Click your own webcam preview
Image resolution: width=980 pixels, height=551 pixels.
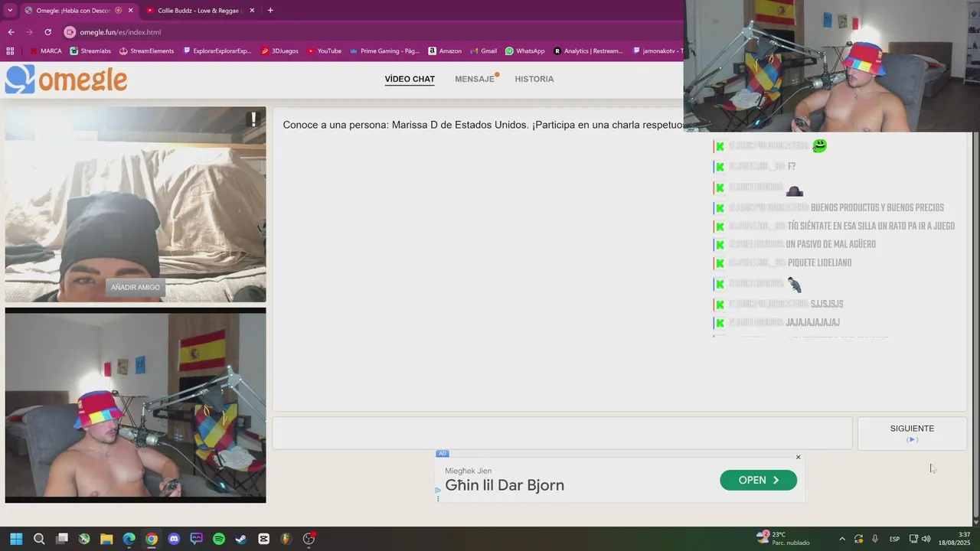(136, 405)
